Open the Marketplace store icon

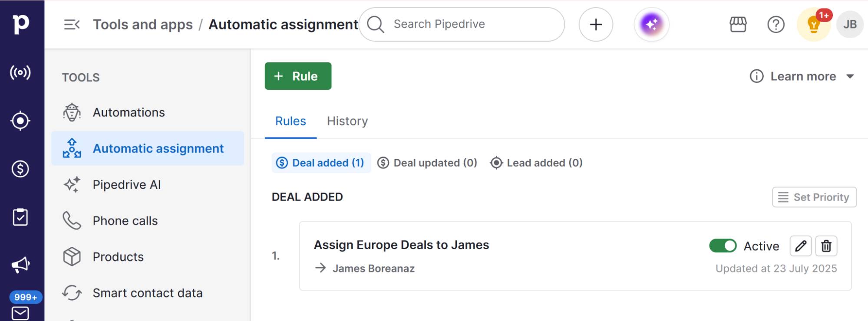click(x=738, y=24)
